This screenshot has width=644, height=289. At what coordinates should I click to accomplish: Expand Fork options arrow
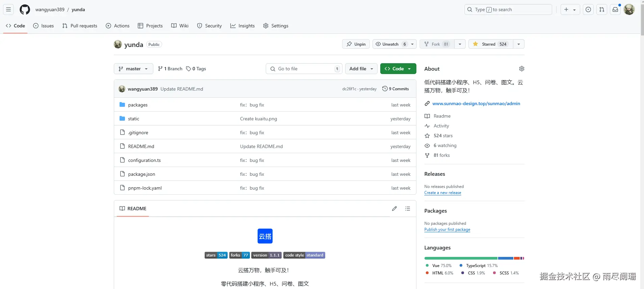click(x=460, y=44)
